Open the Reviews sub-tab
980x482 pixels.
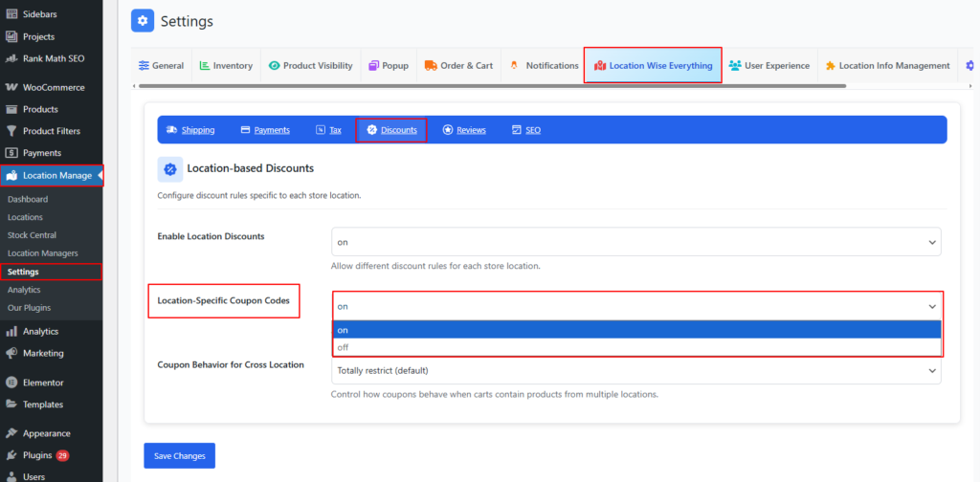pos(464,130)
